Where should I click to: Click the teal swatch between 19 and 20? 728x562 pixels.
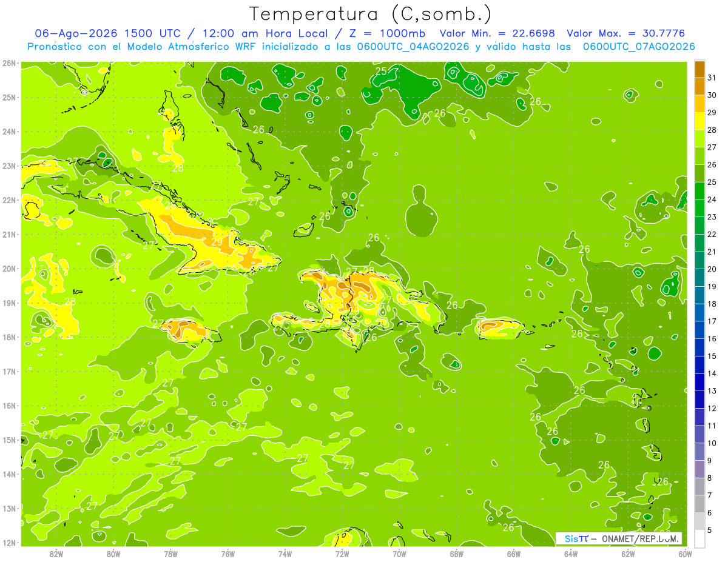click(699, 278)
